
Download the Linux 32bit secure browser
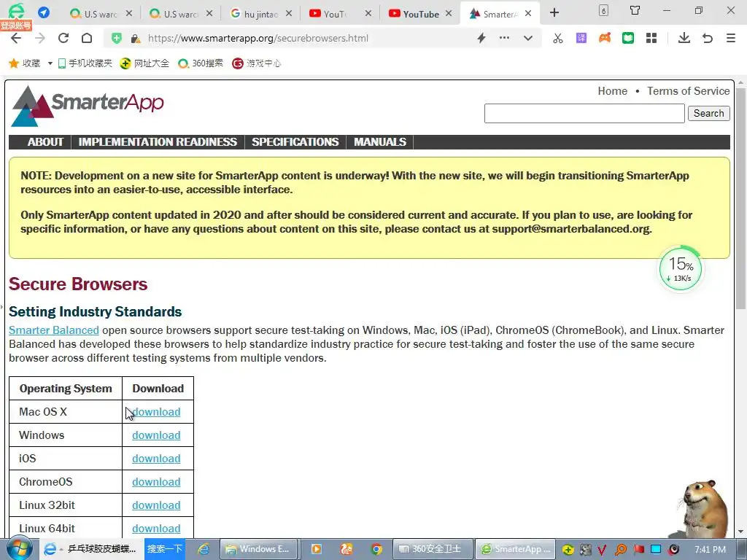(x=156, y=505)
